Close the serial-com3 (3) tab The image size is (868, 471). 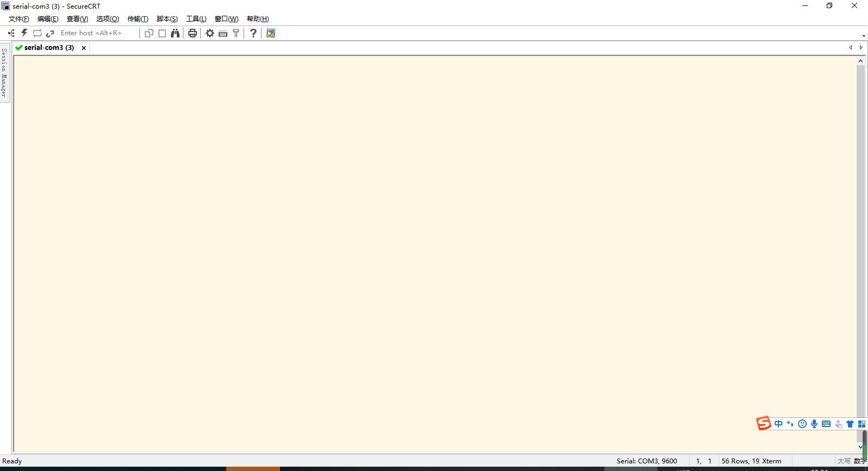coord(84,48)
